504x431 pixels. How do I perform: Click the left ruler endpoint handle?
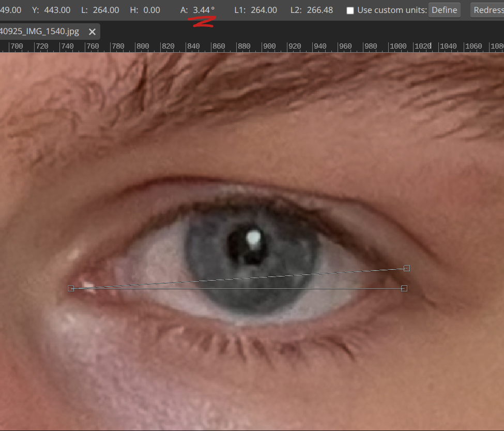71,288
